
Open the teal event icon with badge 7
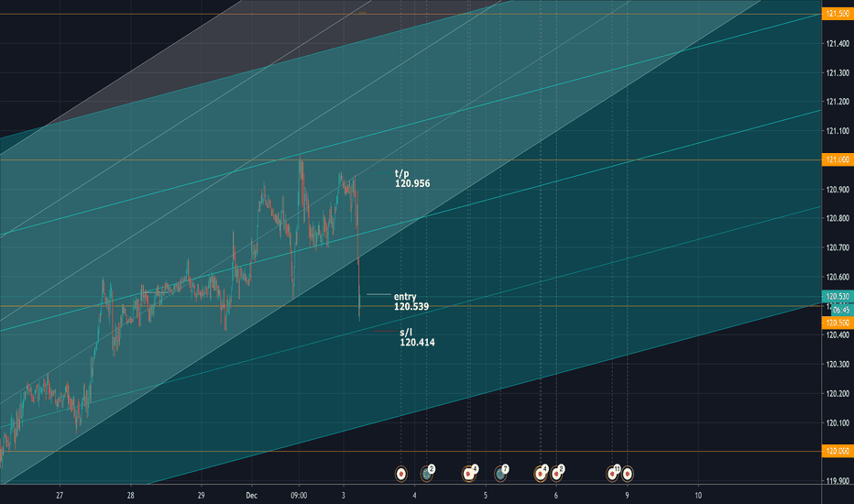tap(500, 474)
